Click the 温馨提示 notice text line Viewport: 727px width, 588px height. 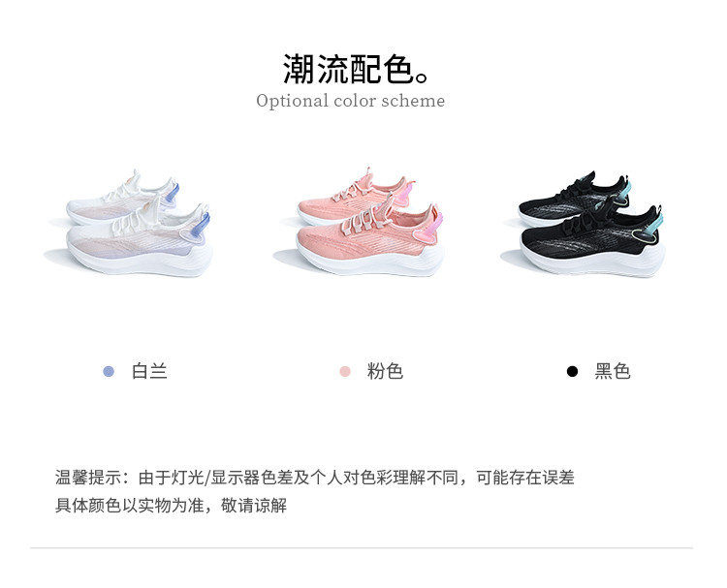(315, 478)
